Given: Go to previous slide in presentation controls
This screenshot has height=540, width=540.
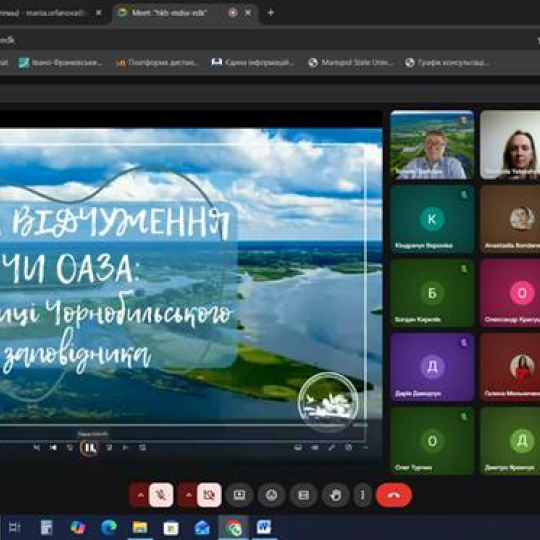Looking at the screenshot, I should pyautogui.click(x=53, y=447).
